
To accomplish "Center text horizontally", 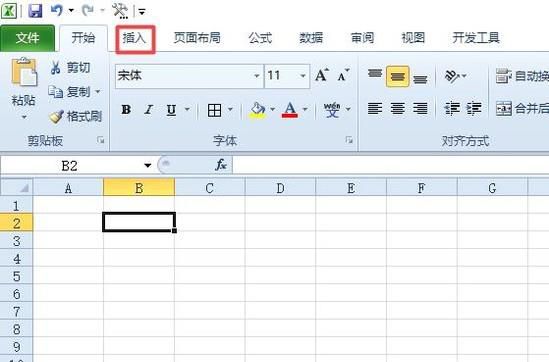I will 397,109.
